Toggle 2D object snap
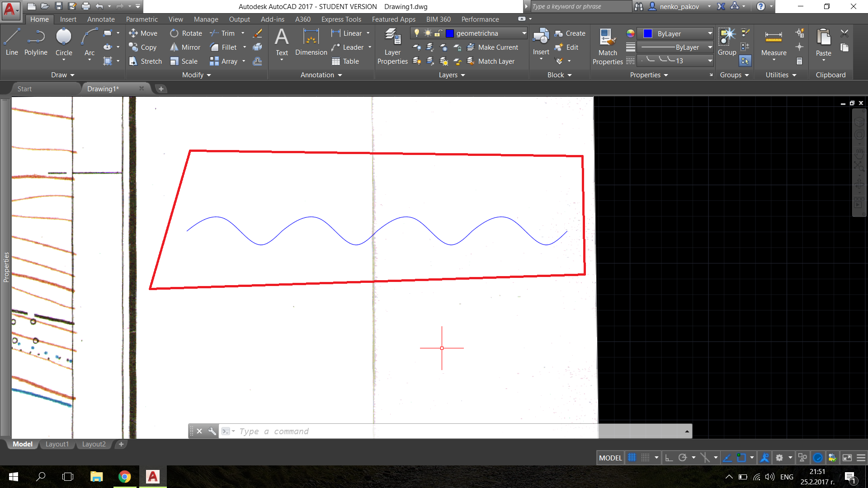Image resolution: width=868 pixels, height=488 pixels. coord(741,458)
